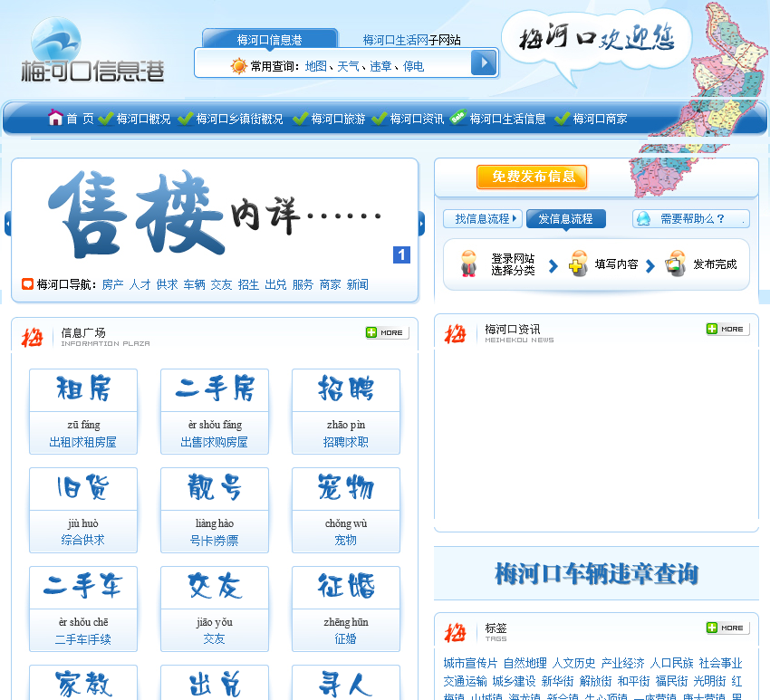Open the 梅河口车辆违章查询 banner
The height and width of the screenshot is (700, 770).
(596, 573)
